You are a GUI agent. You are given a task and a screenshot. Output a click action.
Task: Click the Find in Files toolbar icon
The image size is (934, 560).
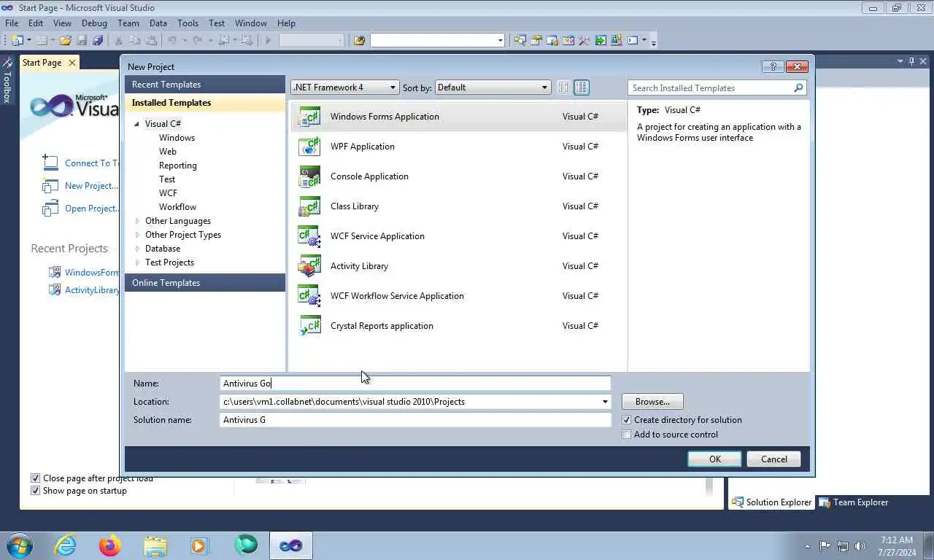359,40
